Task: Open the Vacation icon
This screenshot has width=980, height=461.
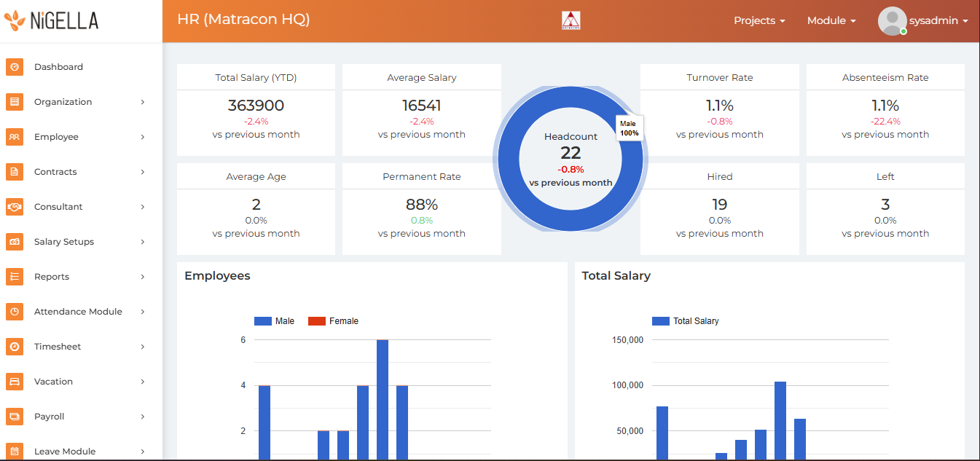Action: [15, 381]
